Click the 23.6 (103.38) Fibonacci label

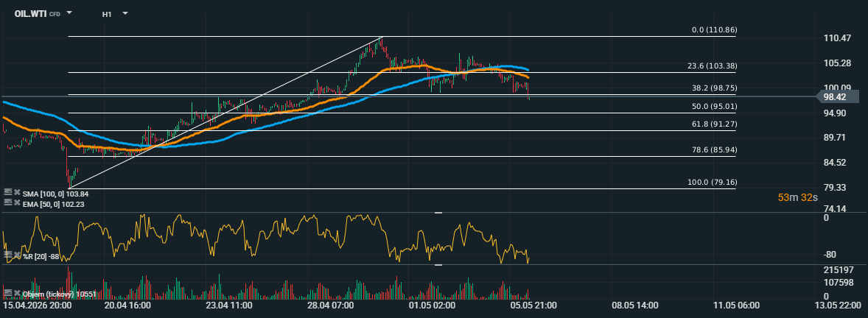(712, 66)
